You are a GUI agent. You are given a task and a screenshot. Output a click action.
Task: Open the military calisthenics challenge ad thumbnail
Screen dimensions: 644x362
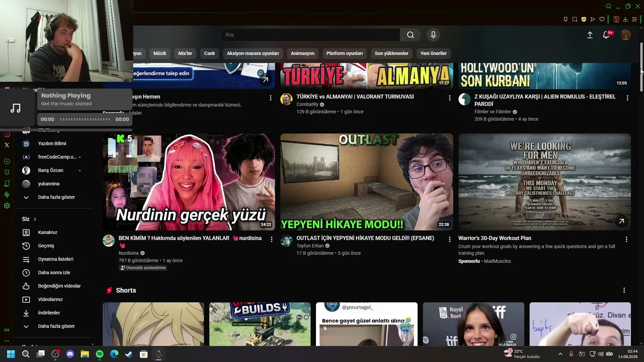pos(544,182)
